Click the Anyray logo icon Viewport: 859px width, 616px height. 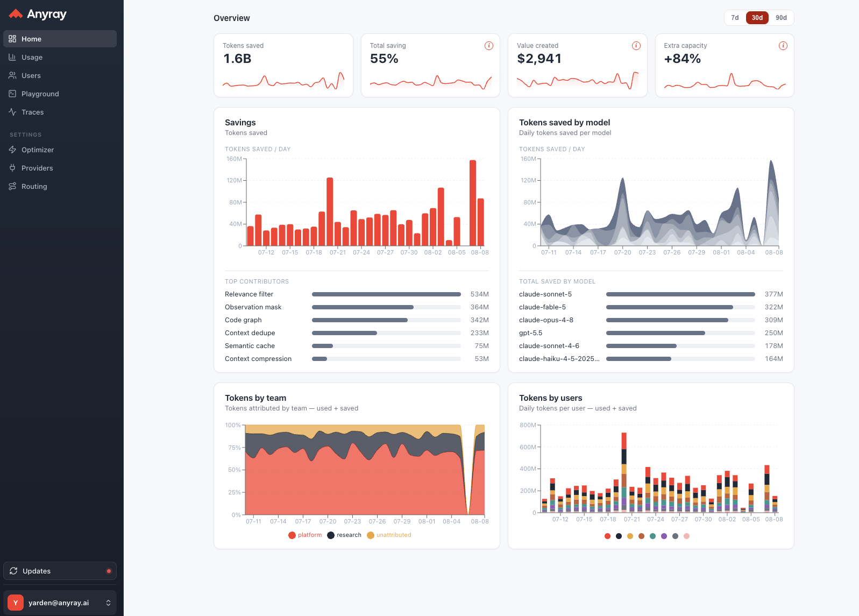(16, 14)
